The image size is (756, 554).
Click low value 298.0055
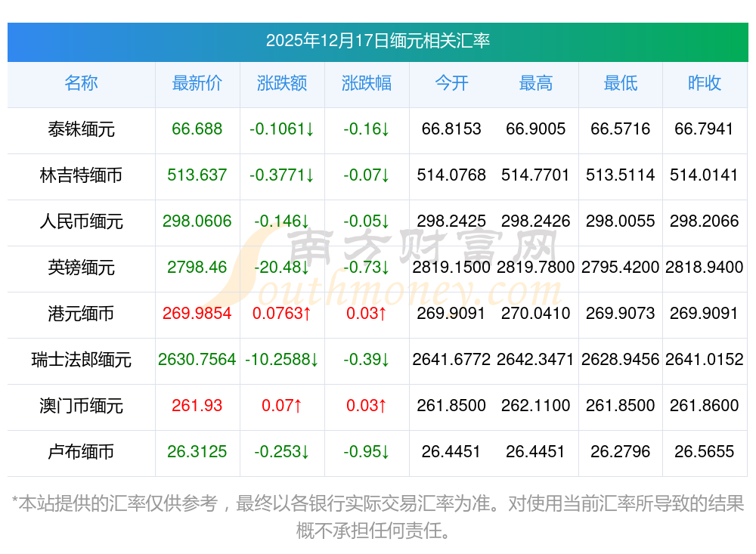[621, 221]
